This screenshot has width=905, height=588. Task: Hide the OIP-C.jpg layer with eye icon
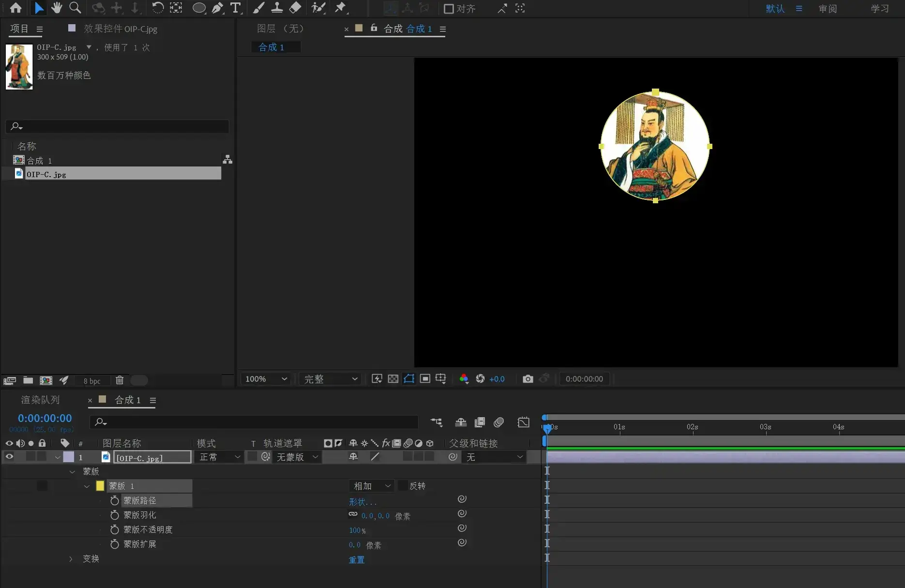click(9, 456)
